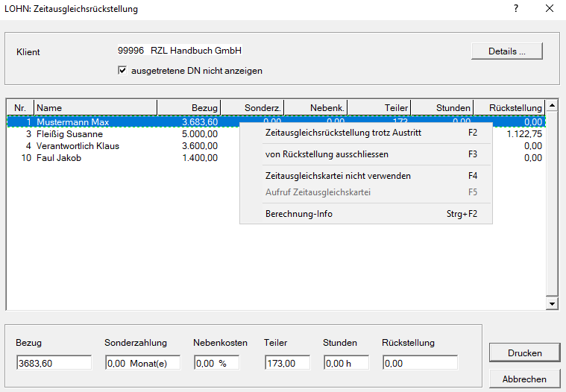
Task: Choose 'Zeitausgleichskartei nicht verwenden' option
Action: 338,176
